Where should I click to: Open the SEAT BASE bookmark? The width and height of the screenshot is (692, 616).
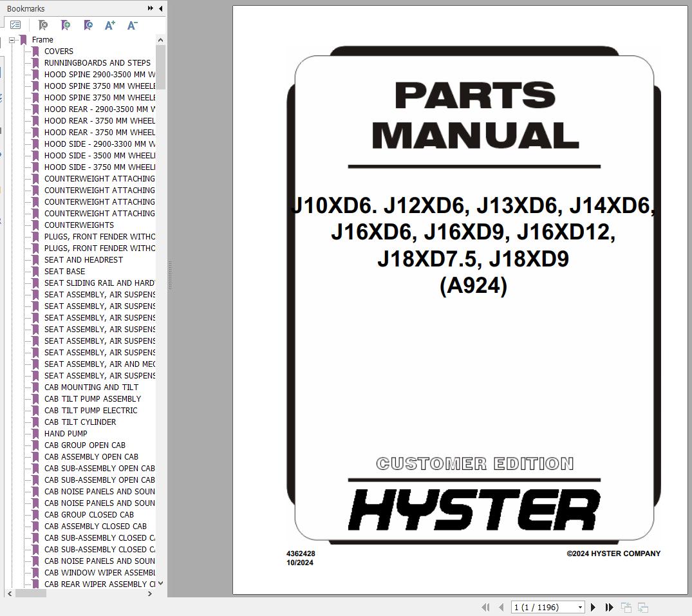tap(64, 272)
